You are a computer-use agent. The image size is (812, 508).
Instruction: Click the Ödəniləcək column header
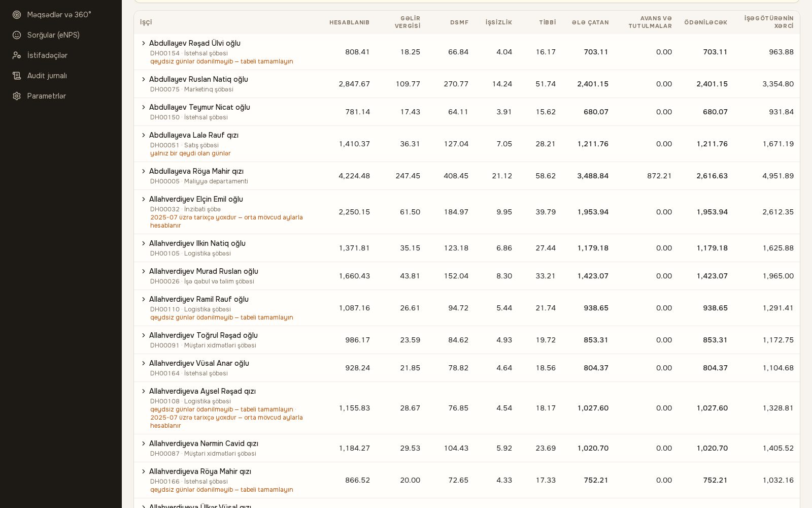[x=706, y=22]
